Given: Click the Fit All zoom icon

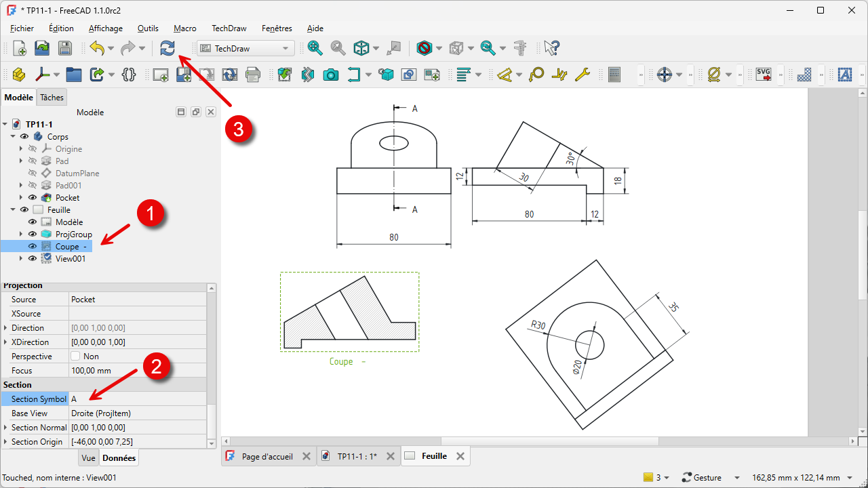Looking at the screenshot, I should 315,48.
